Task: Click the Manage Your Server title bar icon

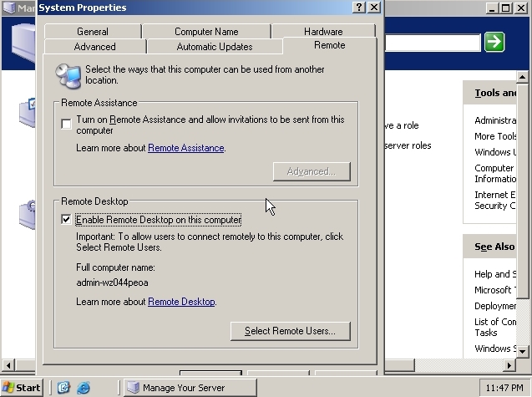Action: click(x=9, y=8)
